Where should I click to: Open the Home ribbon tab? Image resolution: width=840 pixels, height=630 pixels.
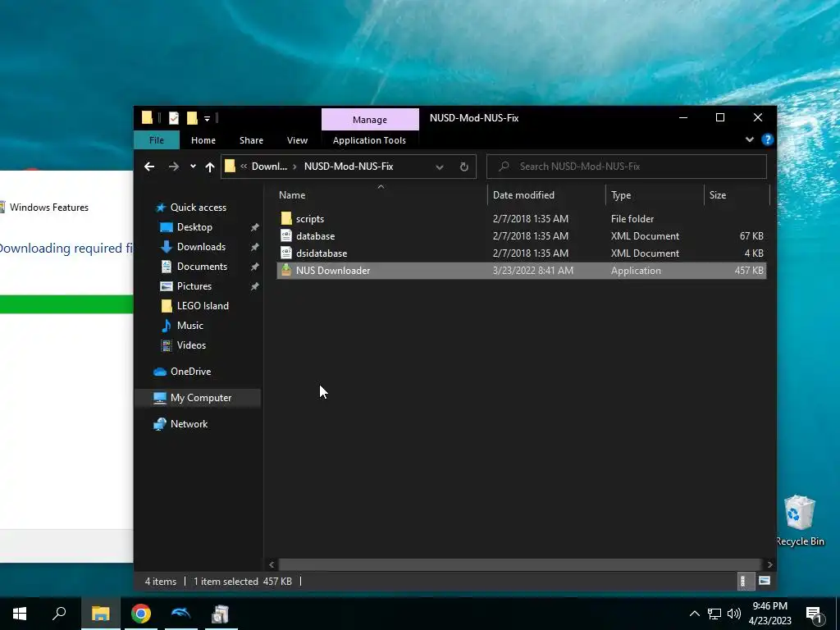pyautogui.click(x=203, y=140)
